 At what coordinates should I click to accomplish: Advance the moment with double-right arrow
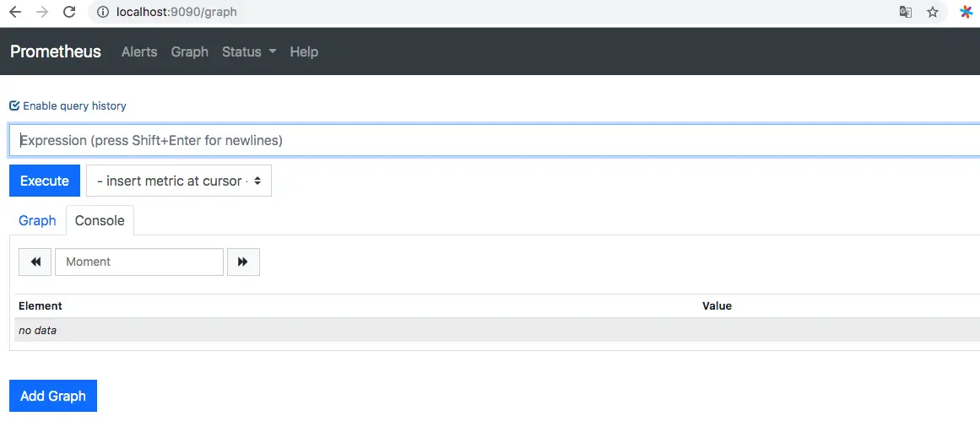pyautogui.click(x=243, y=262)
